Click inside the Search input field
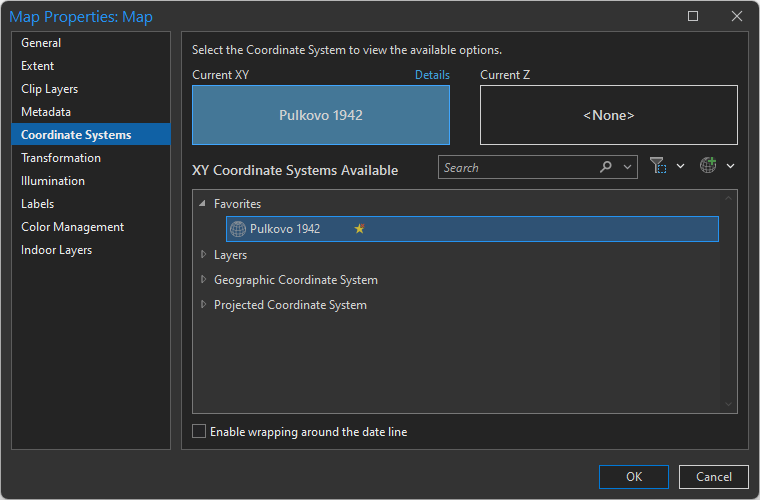 [515, 168]
